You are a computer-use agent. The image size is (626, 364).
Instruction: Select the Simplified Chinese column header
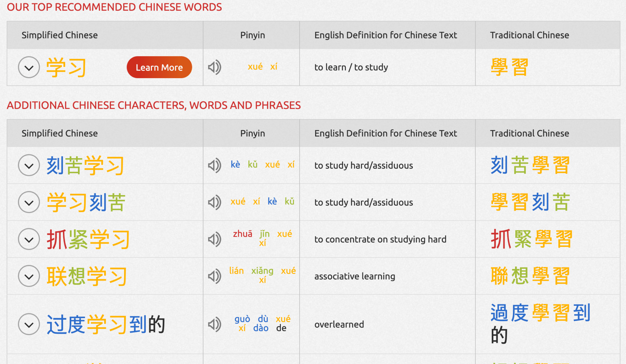59,35
